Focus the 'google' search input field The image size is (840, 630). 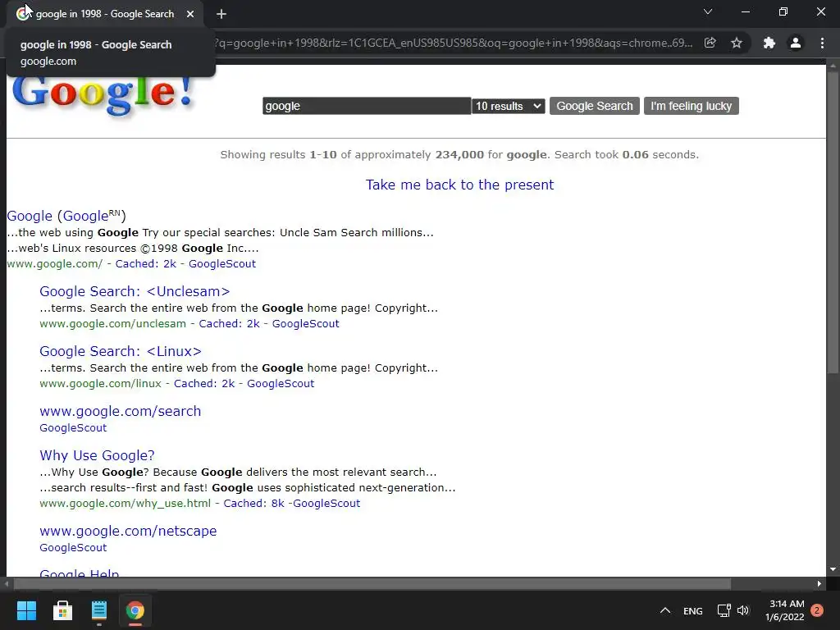(367, 106)
